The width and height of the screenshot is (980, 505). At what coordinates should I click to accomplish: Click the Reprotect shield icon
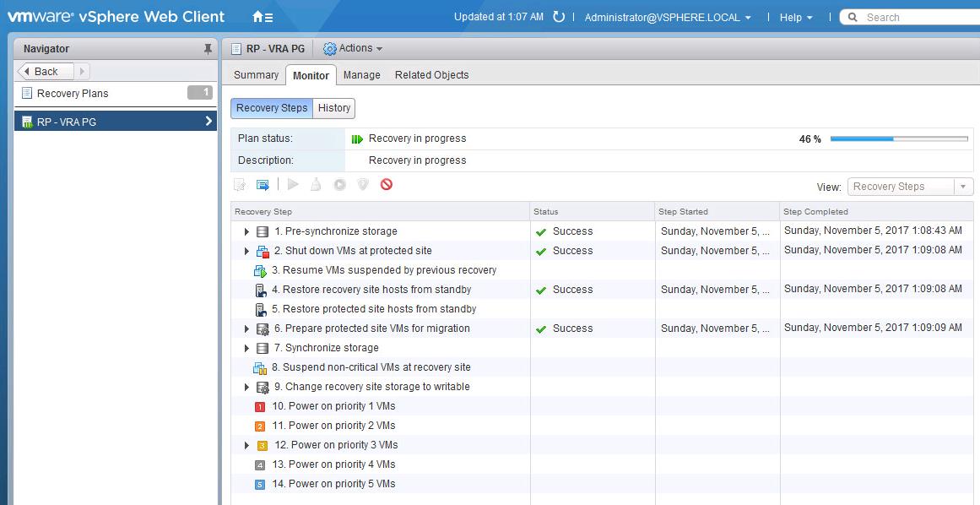[x=362, y=184]
